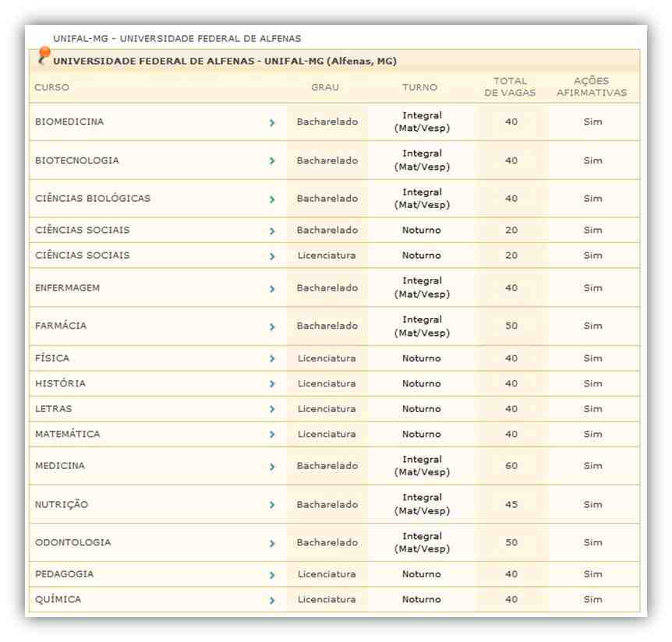Click the Integral (Mat/Vesp) shift for BIOTECNOLOGIA
672x642 pixels.
coord(422,160)
